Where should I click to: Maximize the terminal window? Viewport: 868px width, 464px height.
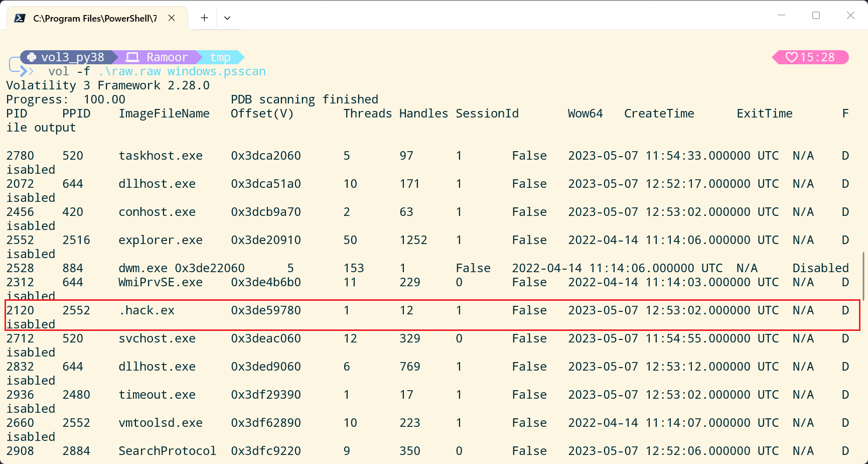click(816, 16)
